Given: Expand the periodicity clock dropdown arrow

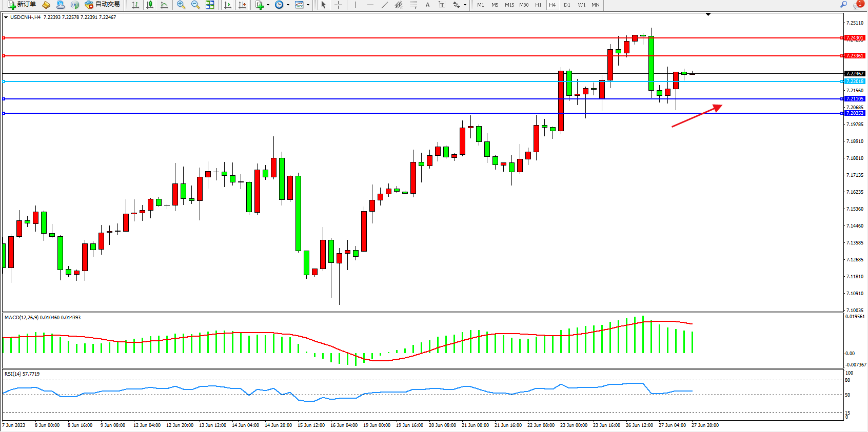Looking at the screenshot, I should click(288, 5).
